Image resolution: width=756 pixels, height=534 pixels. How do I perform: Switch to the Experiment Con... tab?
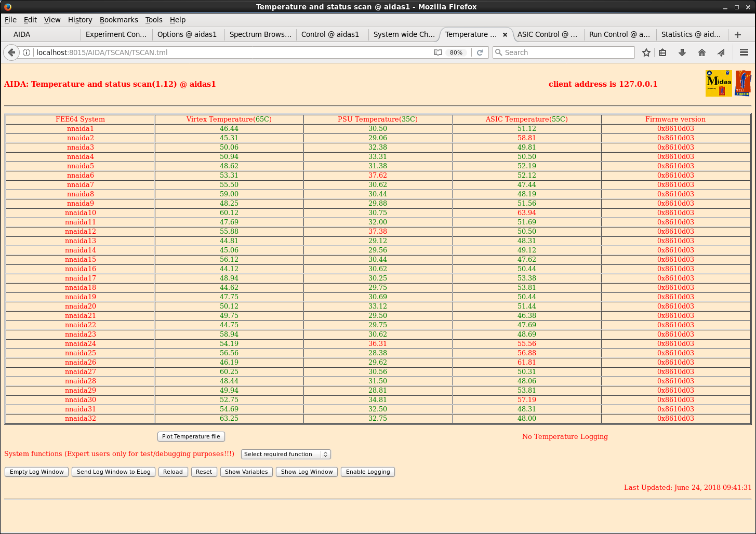click(116, 34)
